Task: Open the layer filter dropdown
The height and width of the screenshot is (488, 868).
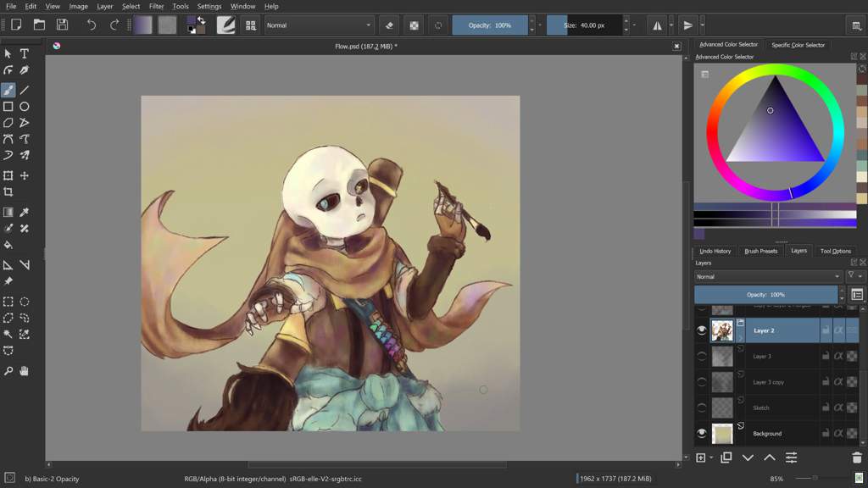Action: (x=854, y=275)
